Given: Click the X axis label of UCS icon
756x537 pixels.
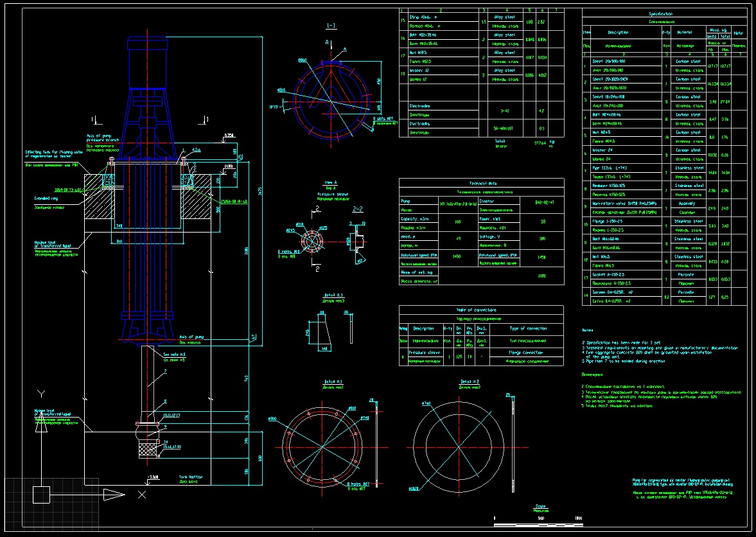Looking at the screenshot, I should coord(142,495).
